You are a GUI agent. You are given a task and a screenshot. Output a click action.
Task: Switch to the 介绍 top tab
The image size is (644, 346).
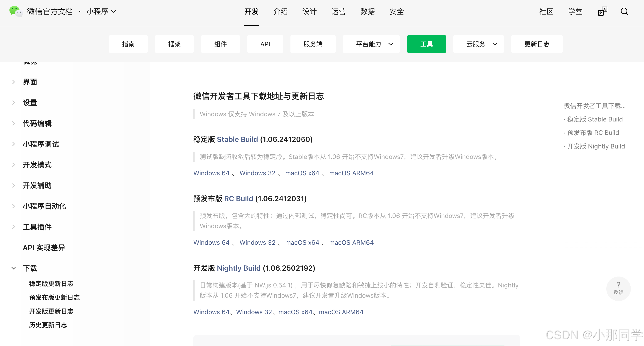[280, 12]
